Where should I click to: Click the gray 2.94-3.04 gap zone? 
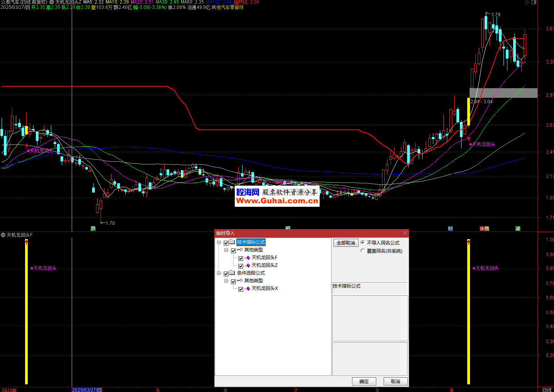(503, 93)
